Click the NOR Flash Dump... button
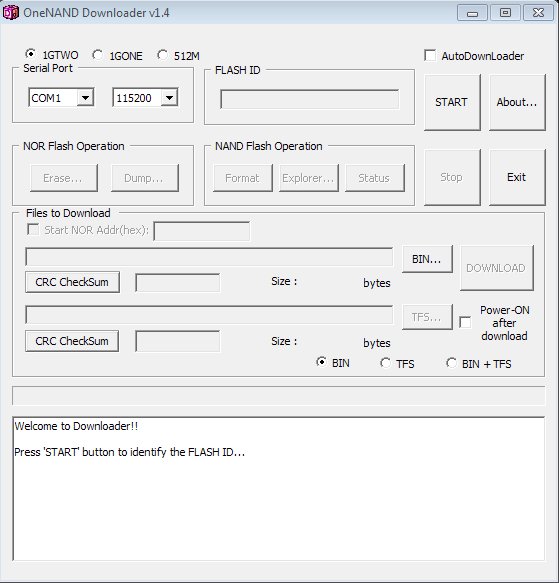Image resolution: width=559 pixels, height=583 pixels. 145,178
